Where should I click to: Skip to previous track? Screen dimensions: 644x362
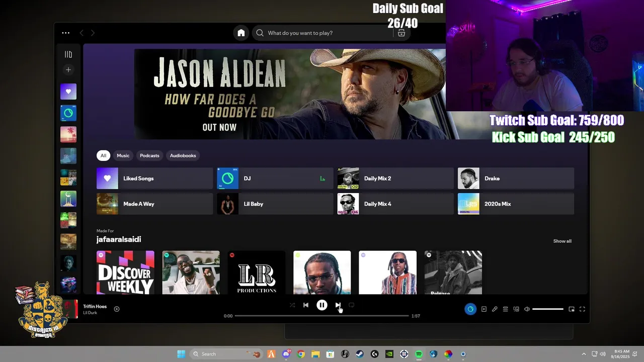click(306, 305)
